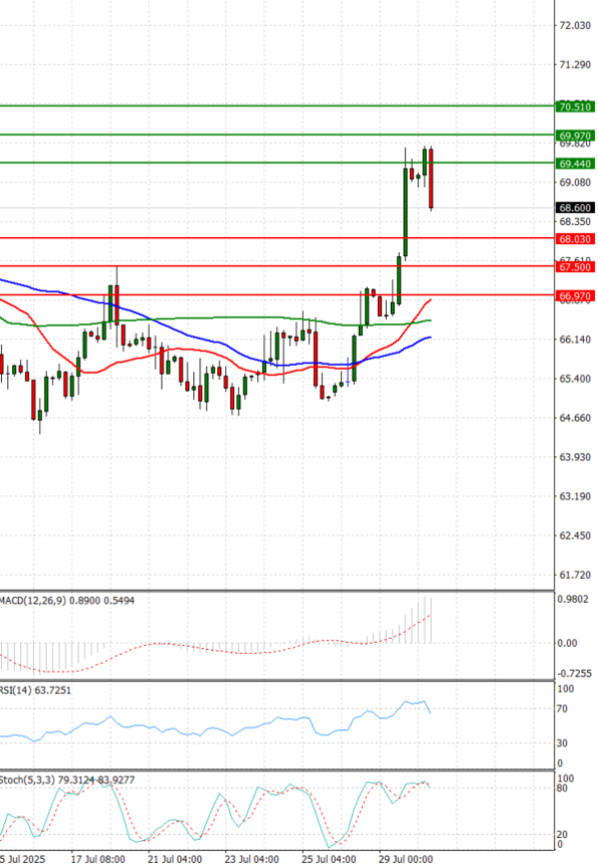
Task: Click the 25 Jul 04:00 time label
Action: coord(328,859)
